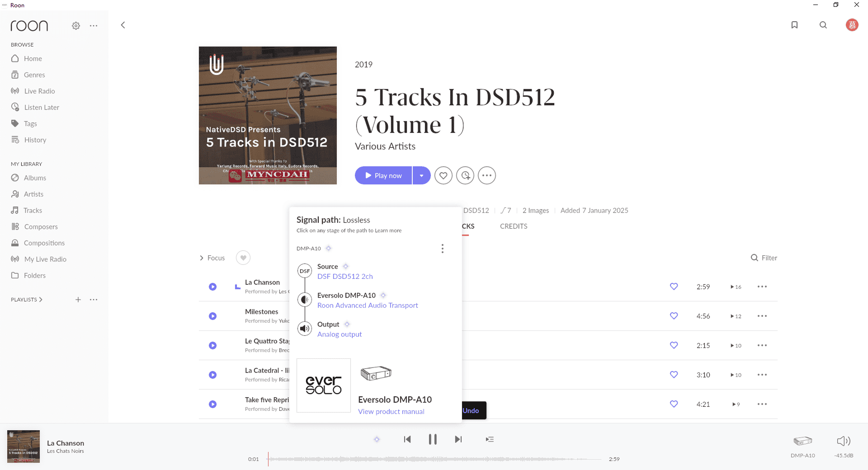Open the Play now dropdown arrow
Viewport: 868px width, 470px height.
tap(421, 175)
